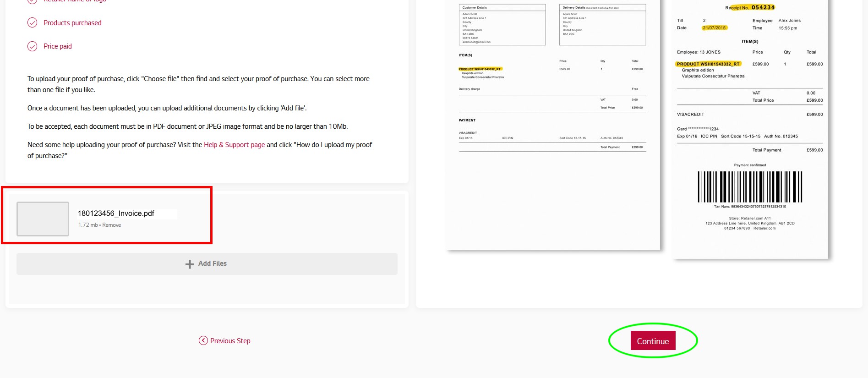
Task: Click the plus icon beside Add Files
Action: pos(190,264)
